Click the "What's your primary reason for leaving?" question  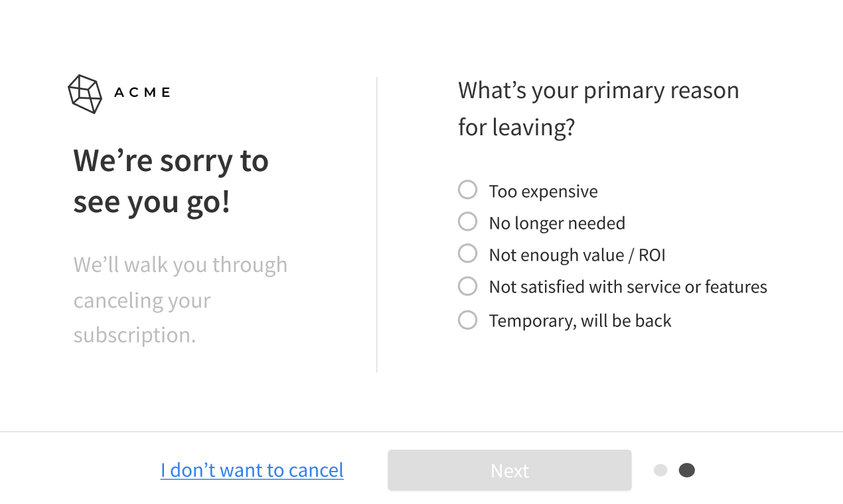[598, 108]
